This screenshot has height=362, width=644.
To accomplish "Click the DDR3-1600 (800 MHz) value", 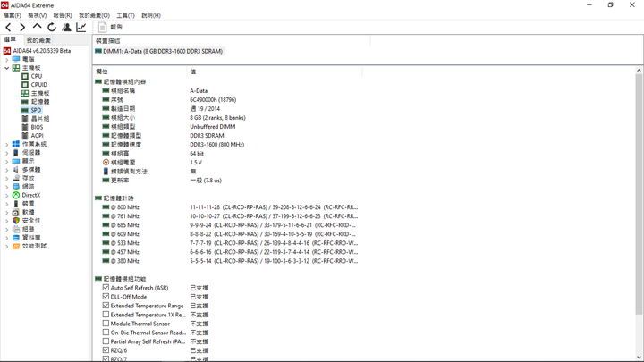I will pyautogui.click(x=216, y=145).
